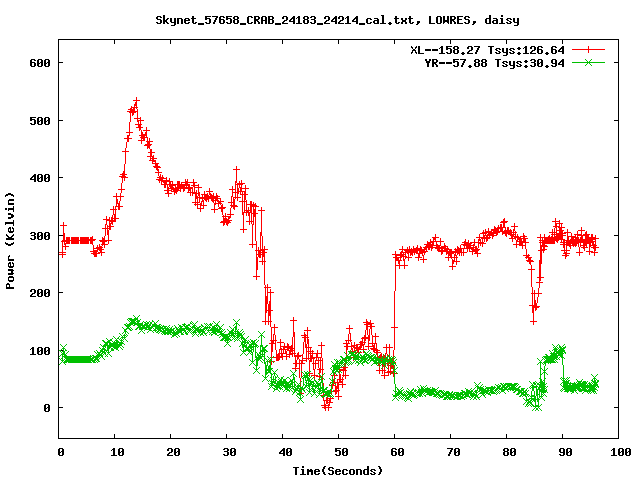Click the 'Time(Seconds)' x-axis label
The width and height of the screenshot is (640, 480).
[338, 471]
